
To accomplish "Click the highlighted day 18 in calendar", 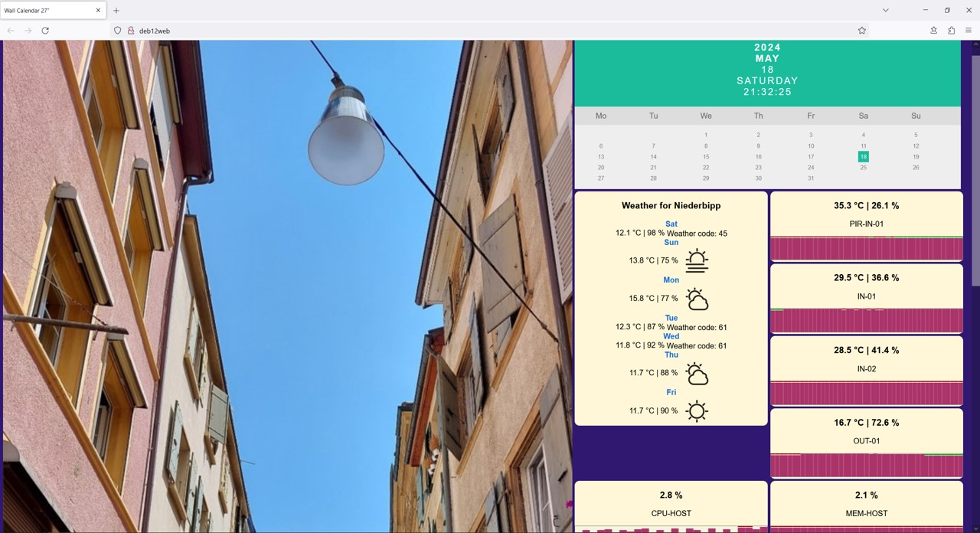I will click(x=863, y=157).
